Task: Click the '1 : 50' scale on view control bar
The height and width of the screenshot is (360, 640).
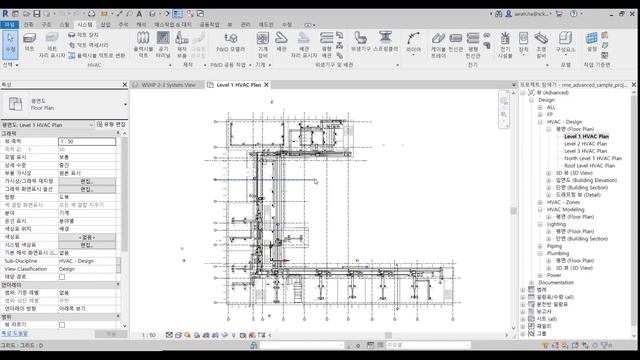Action: [x=149, y=335]
